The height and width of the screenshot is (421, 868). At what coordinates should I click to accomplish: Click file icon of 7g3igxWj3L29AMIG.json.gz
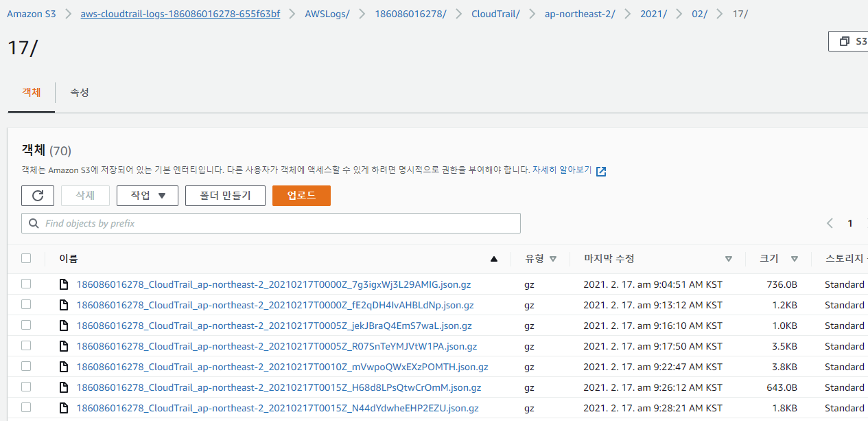tap(64, 284)
